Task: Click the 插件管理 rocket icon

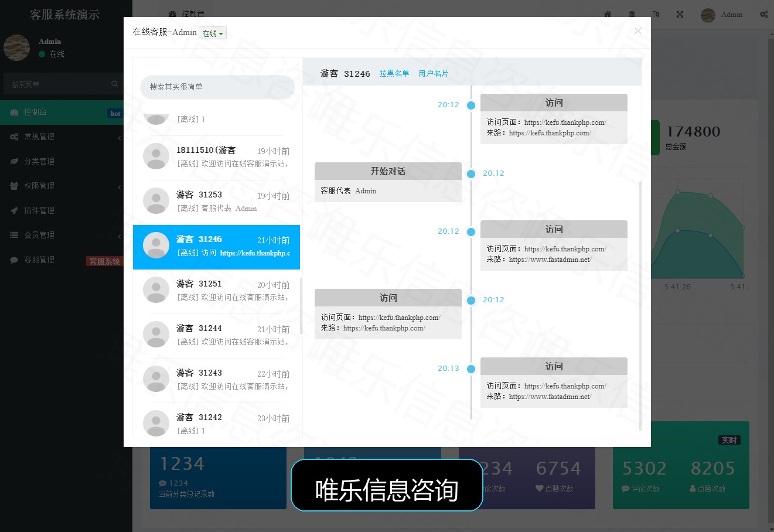Action: 14,211
